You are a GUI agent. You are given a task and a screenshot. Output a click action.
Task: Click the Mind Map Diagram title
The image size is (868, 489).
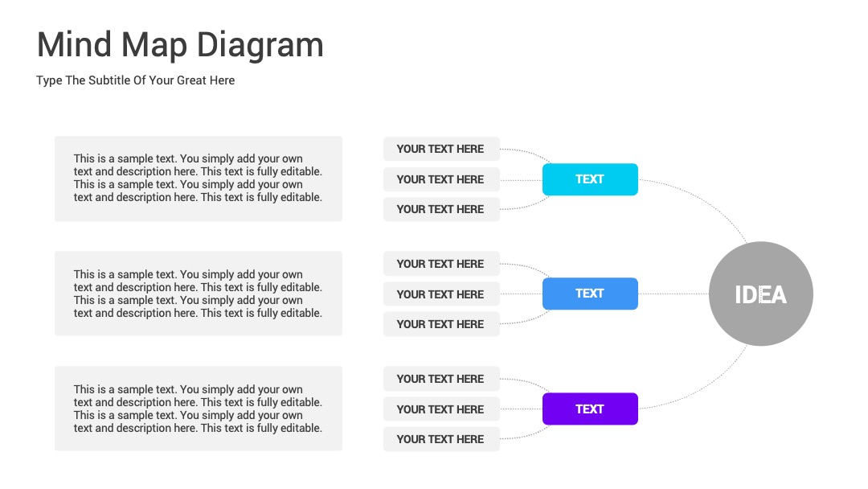click(180, 45)
